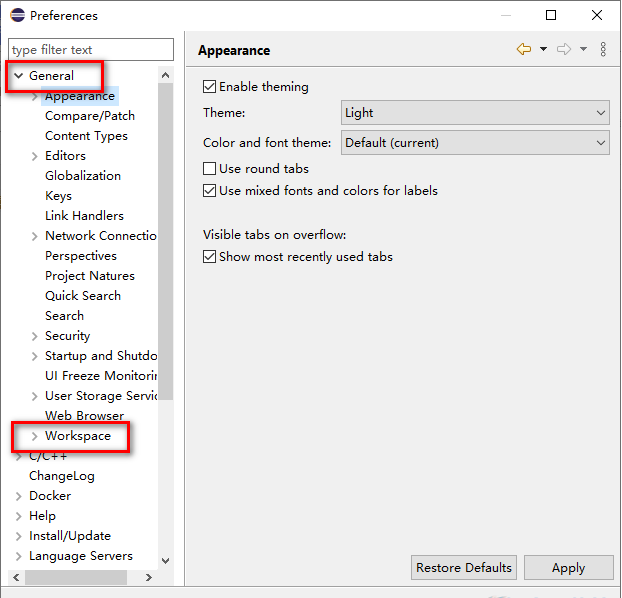Enable the Use round tabs checkbox
The image size is (622, 598).
210,169
